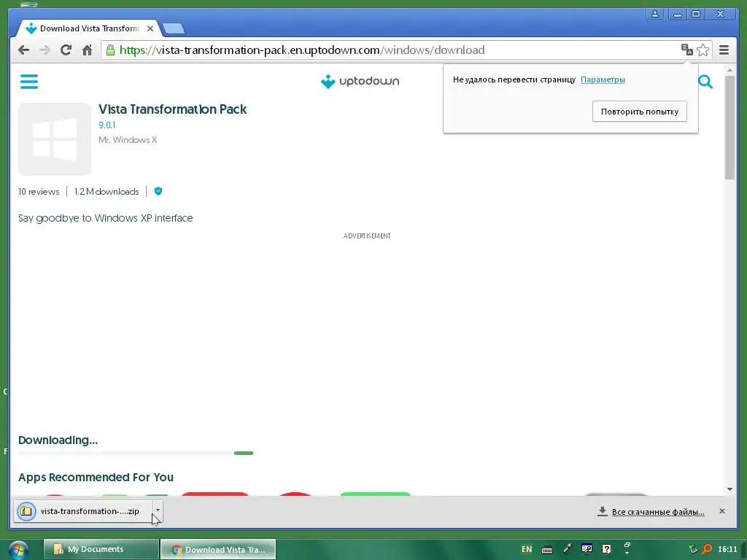Viewport: 747px width, 560px height.
Task: Open the Chrome main menu
Action: (724, 50)
